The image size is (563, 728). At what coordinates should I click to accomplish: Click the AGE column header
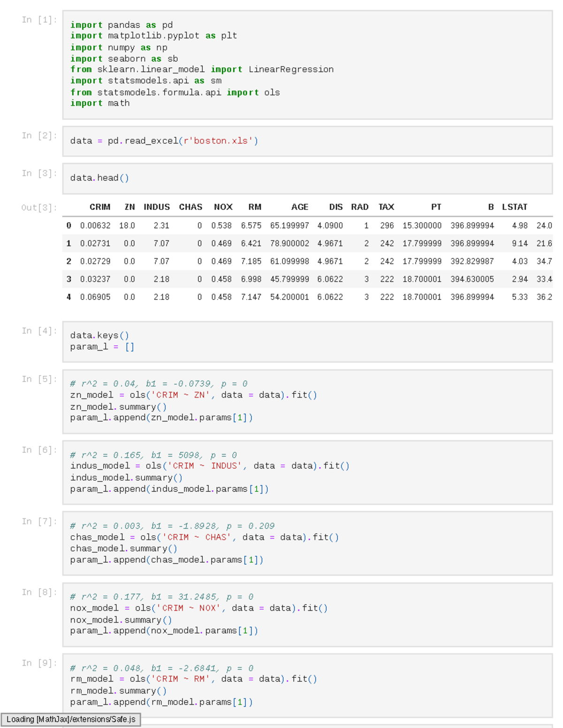tap(299, 207)
